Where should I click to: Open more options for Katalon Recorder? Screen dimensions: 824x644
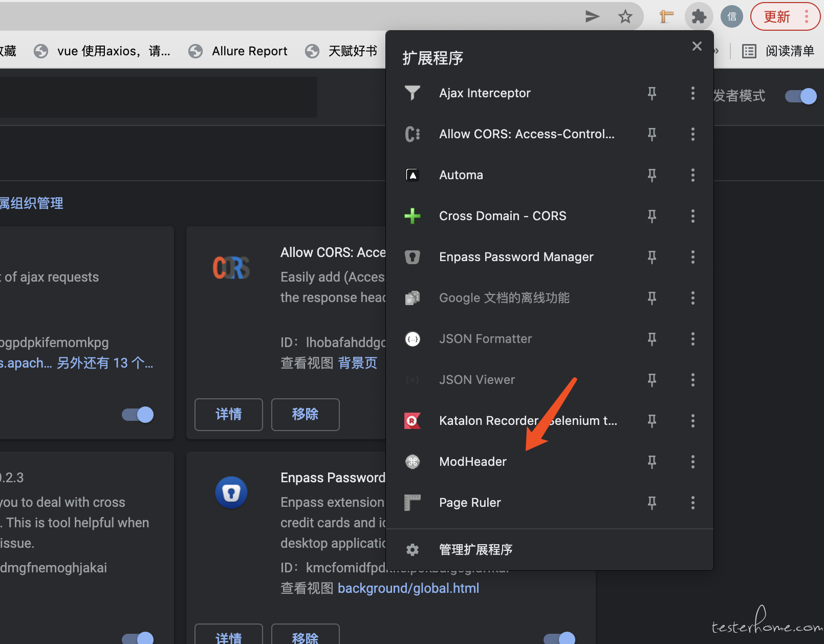pos(693,421)
